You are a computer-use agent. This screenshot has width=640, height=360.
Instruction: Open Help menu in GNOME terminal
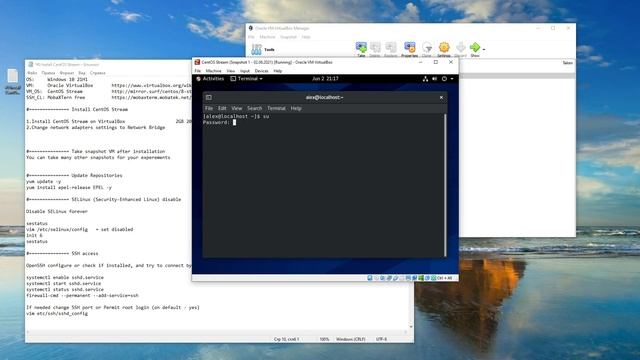pyautogui.click(x=296, y=108)
